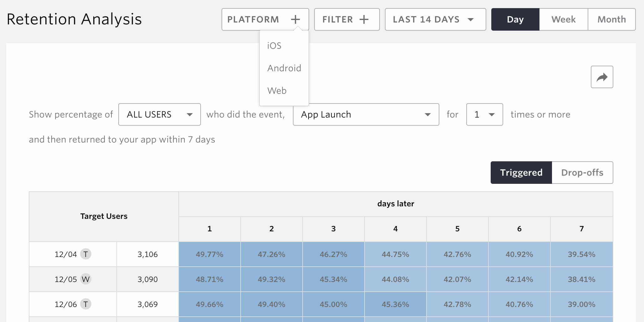Viewport: 644px width, 322px height.
Task: Click the 40.76% retention cell
Action: pyautogui.click(x=519, y=304)
